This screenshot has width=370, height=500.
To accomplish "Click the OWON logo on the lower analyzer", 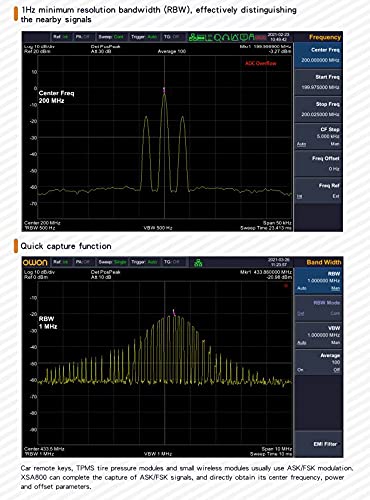I will (x=35, y=263).
